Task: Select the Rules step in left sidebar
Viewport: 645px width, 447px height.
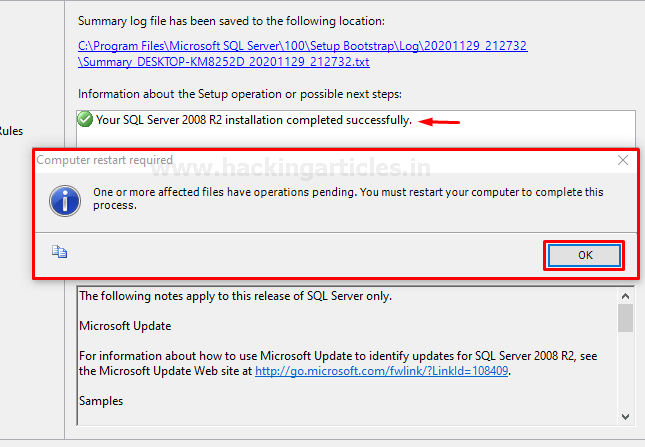Action: pos(12,130)
